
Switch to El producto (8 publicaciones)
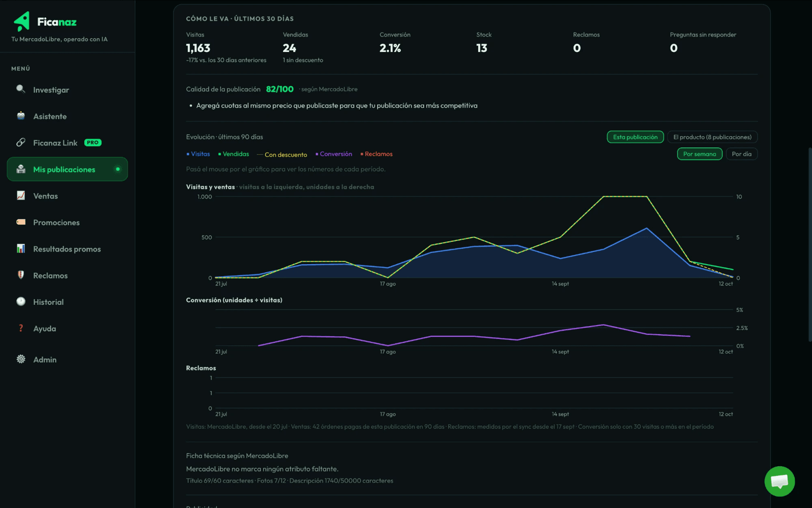712,137
